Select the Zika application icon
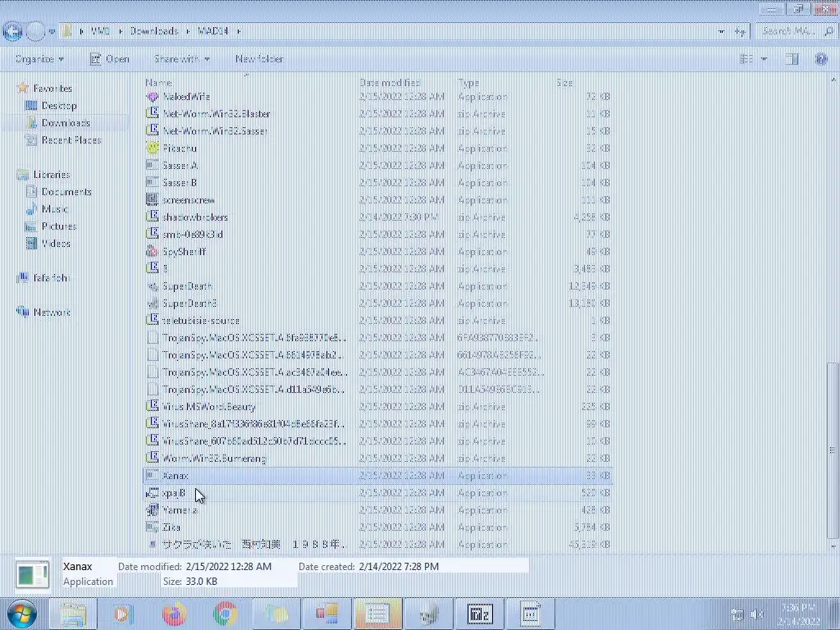 point(153,527)
